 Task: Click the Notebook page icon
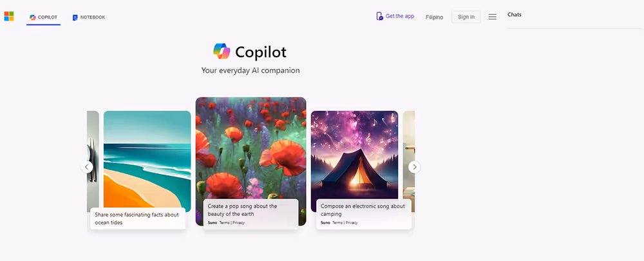pos(75,17)
